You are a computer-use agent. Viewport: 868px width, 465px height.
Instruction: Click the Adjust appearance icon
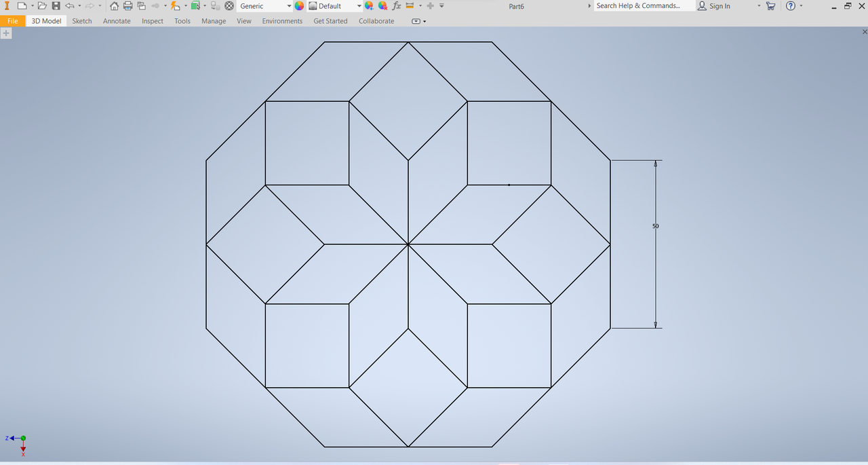370,6
